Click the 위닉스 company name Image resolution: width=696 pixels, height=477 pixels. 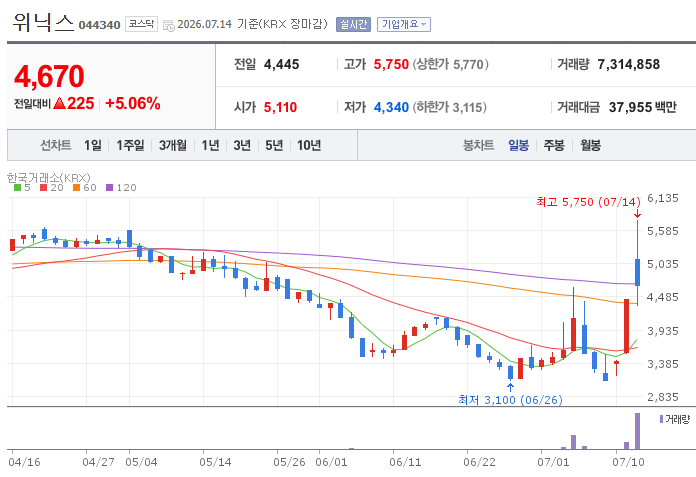(43, 22)
